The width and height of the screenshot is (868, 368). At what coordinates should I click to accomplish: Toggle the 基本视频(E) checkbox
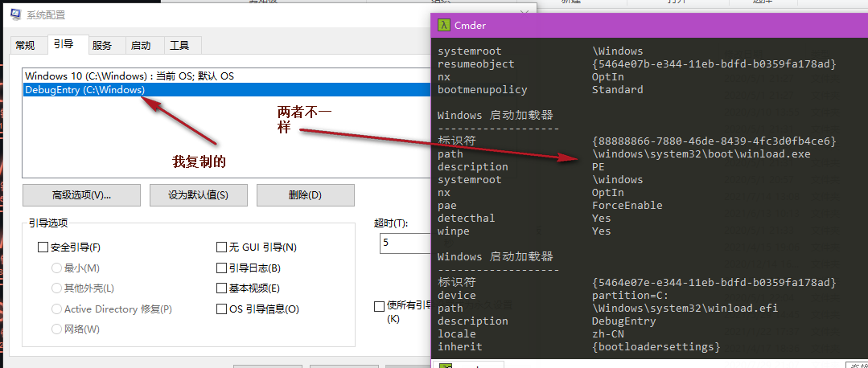click(221, 288)
